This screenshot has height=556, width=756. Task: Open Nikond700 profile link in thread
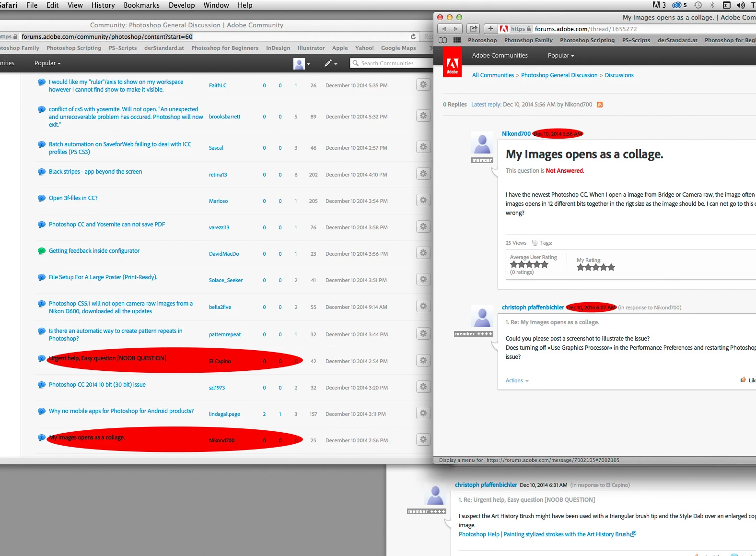pos(516,134)
